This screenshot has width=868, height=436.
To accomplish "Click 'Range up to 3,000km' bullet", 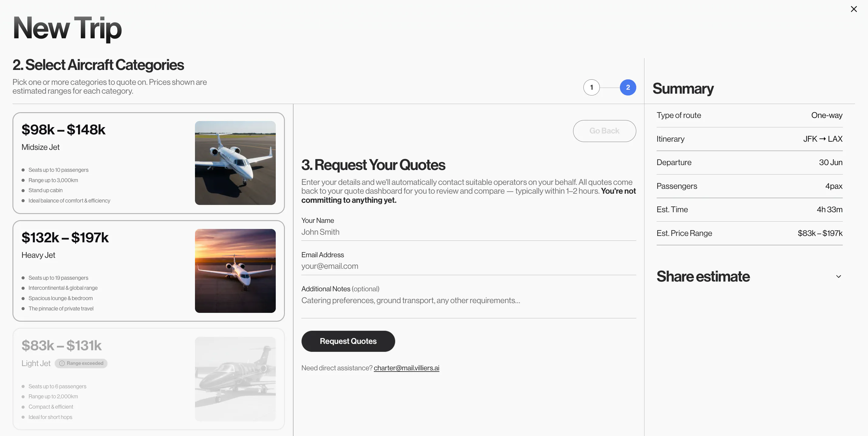I will [53, 180].
